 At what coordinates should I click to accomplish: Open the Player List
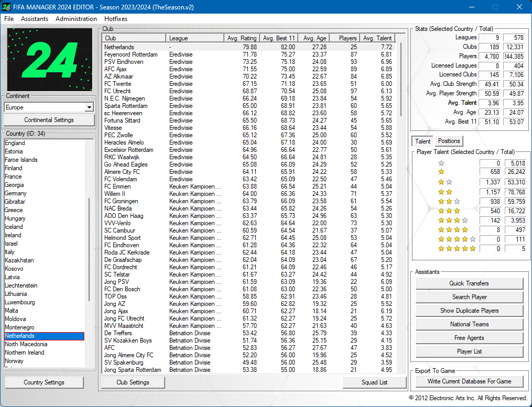(469, 351)
